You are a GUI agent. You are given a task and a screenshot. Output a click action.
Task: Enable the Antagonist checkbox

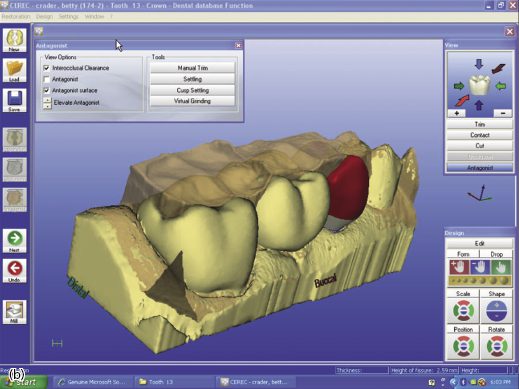[47, 79]
